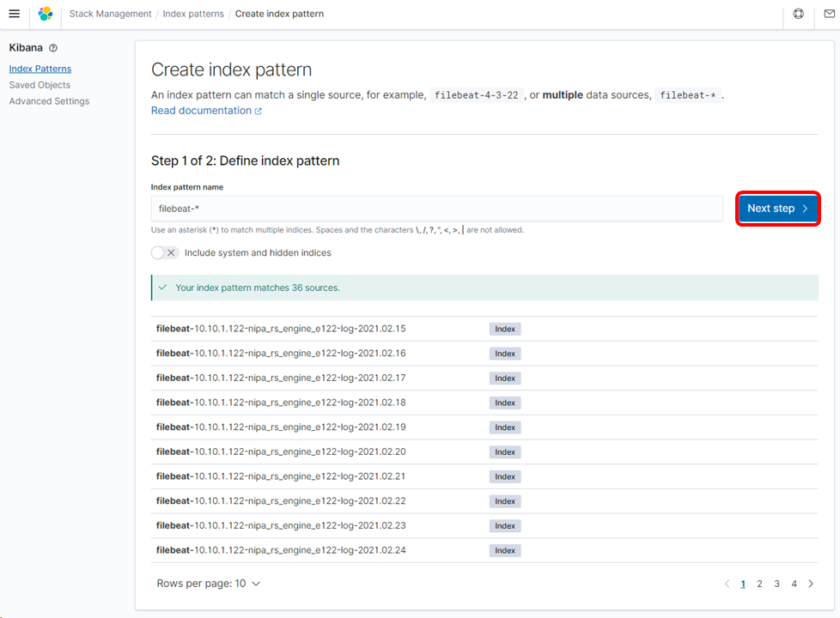The width and height of the screenshot is (840, 618).
Task: Click the Index pattern name input field
Action: point(436,209)
